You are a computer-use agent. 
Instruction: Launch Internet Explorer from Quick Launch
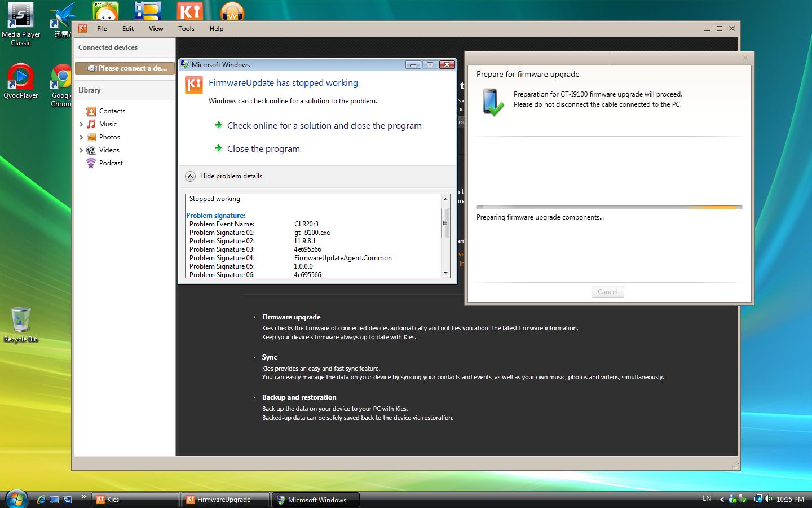click(x=41, y=500)
